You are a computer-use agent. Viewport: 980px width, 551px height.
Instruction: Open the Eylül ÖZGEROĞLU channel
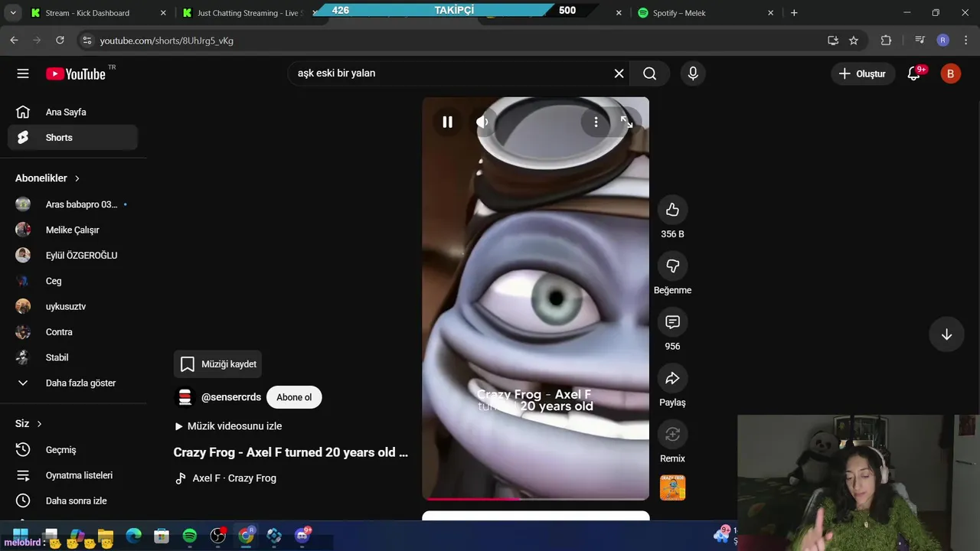click(73, 256)
